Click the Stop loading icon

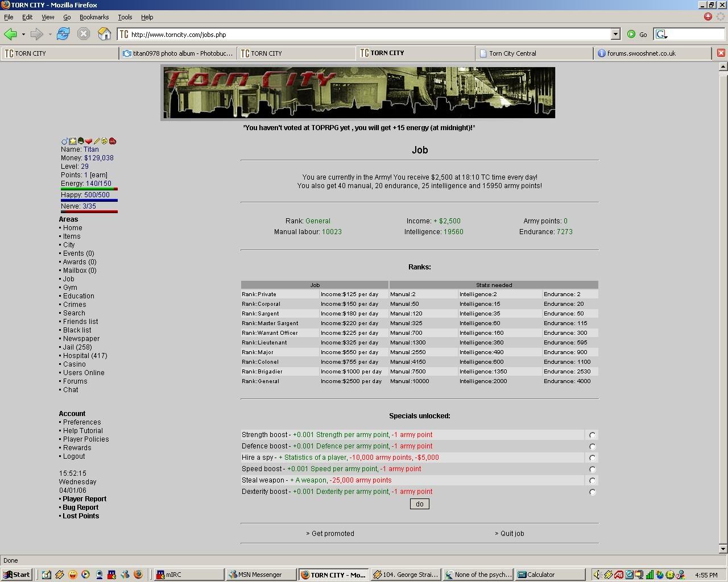(x=84, y=34)
